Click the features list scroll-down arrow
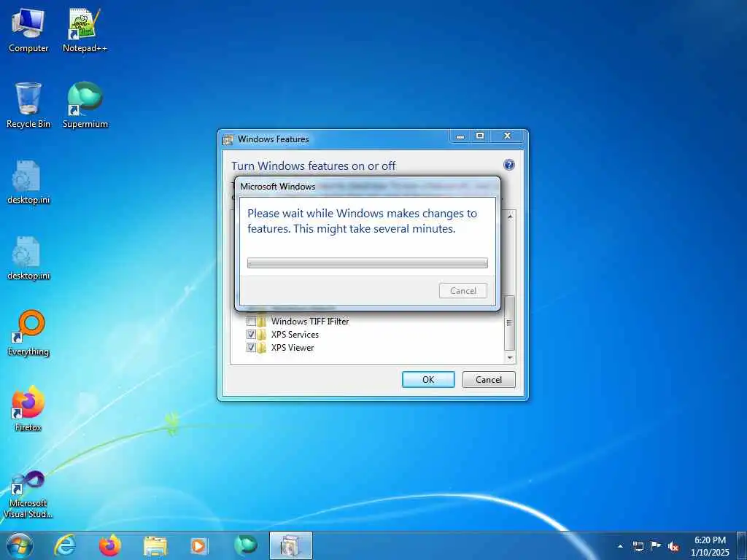This screenshot has width=747, height=560. pyautogui.click(x=510, y=357)
